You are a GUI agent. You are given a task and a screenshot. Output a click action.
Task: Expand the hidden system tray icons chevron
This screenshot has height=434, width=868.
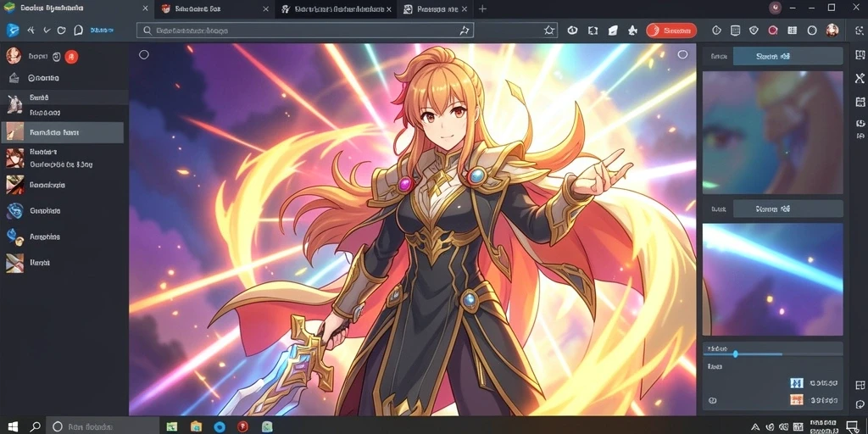click(755, 426)
